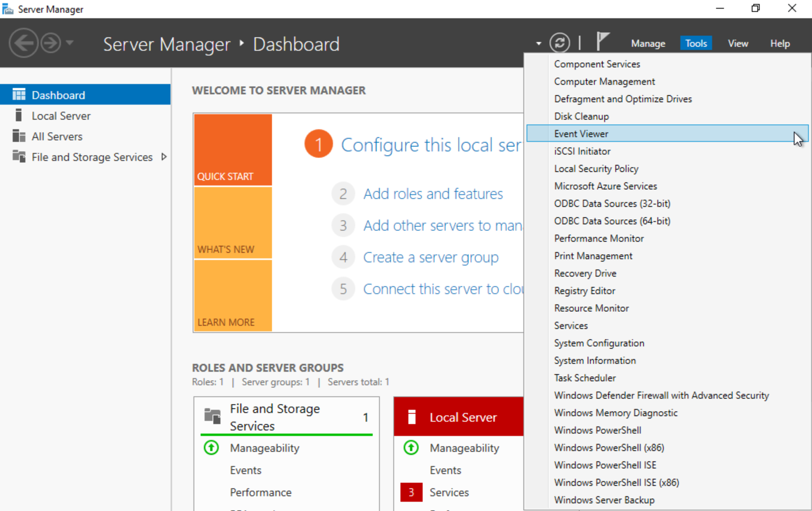
Task: Open Event Viewer from Tools menu
Action: (667, 134)
